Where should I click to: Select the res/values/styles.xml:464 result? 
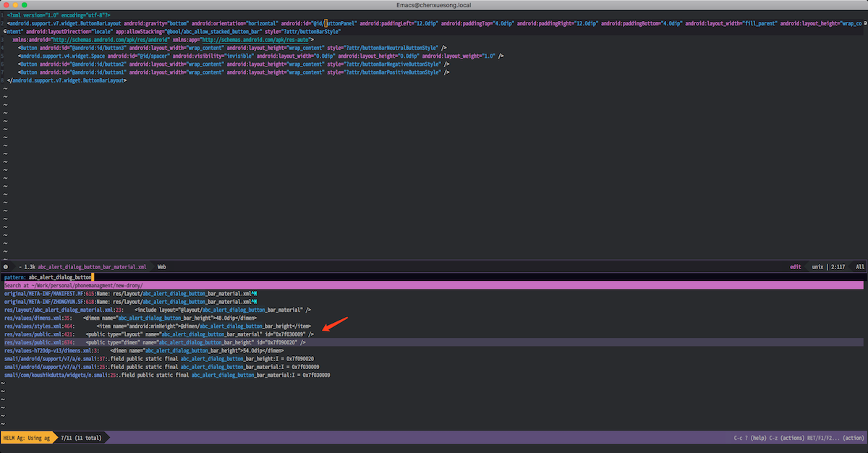(157, 326)
